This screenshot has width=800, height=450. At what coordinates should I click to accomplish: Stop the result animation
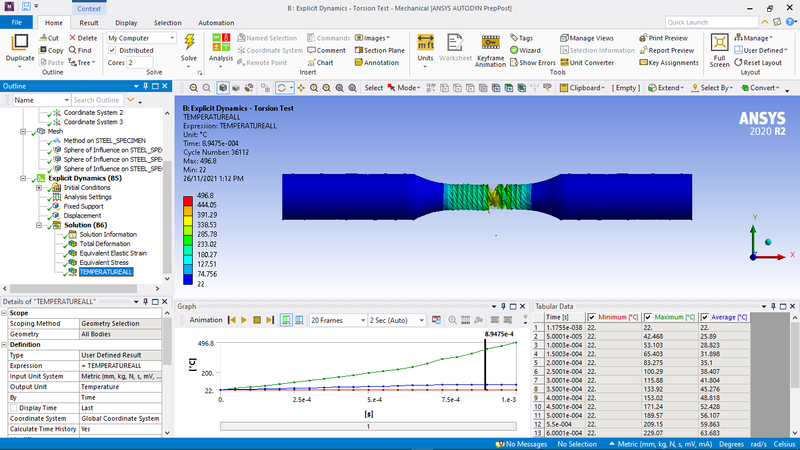click(x=257, y=320)
